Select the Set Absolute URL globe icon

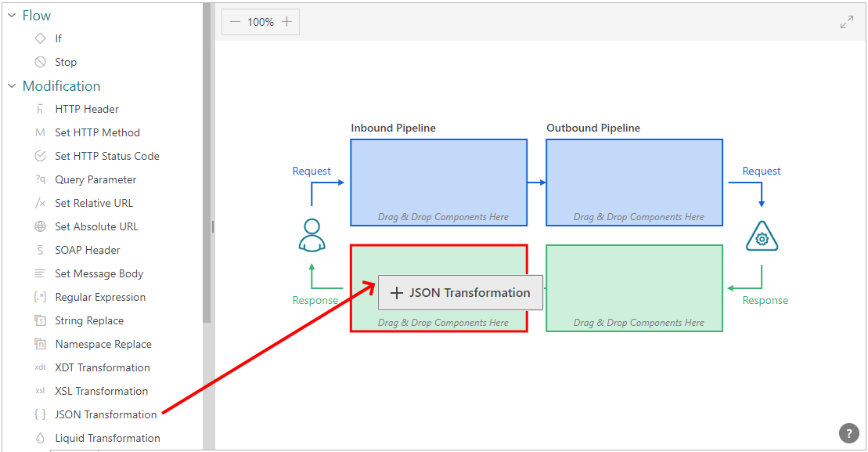40,226
